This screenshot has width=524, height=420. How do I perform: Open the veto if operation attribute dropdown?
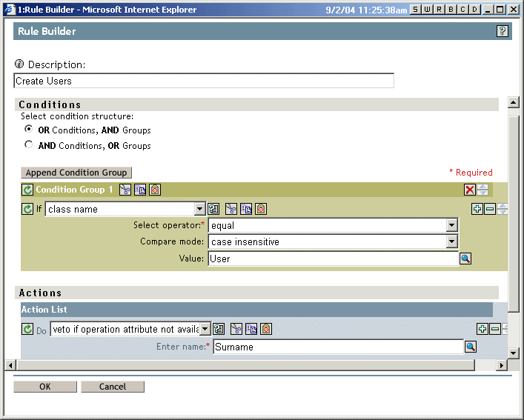point(205,329)
